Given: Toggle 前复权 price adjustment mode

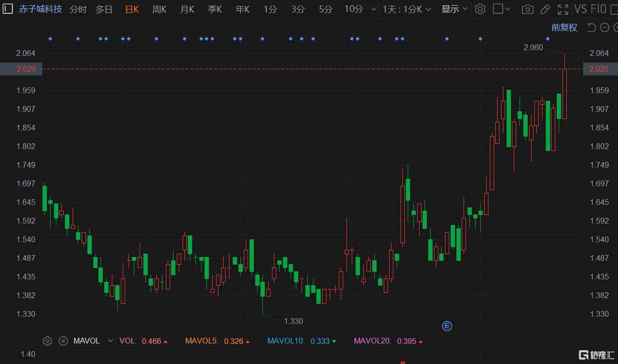Looking at the screenshot, I should coord(564,27).
